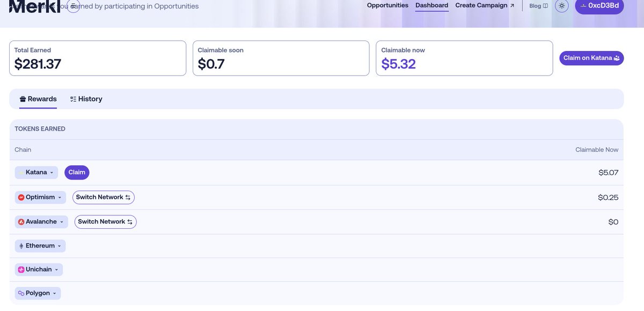Open the 0xcD3Bd wallet button
644x311 pixels.
[x=599, y=5]
